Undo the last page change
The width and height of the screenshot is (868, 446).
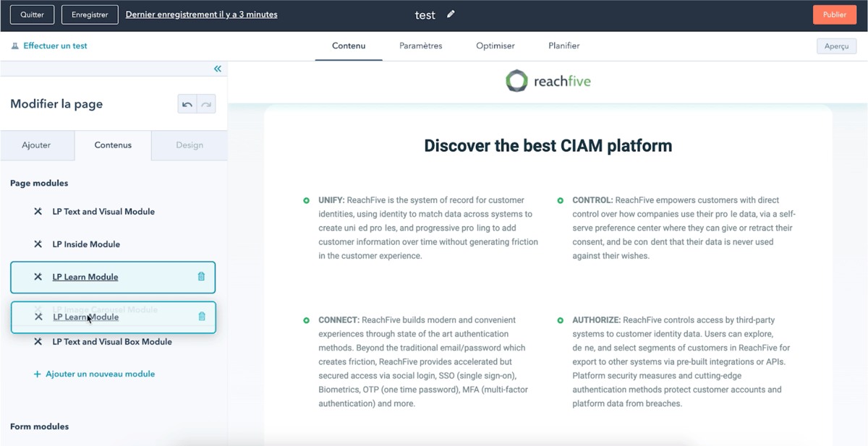(187, 105)
